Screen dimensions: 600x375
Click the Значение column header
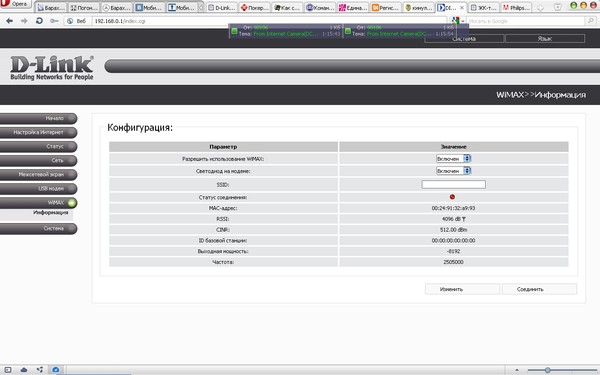click(453, 147)
